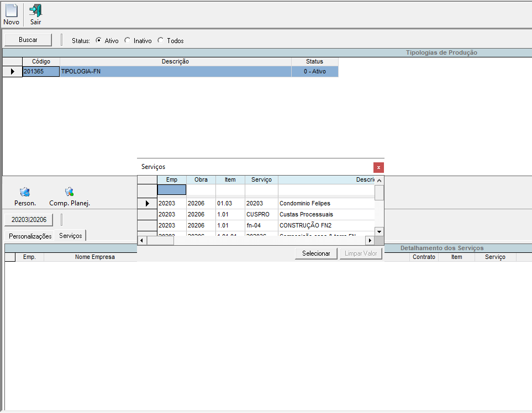Viewport: 532px width, 413px height.
Task: Click the scroll left arrow in Serviços grid
Action: (x=141, y=241)
